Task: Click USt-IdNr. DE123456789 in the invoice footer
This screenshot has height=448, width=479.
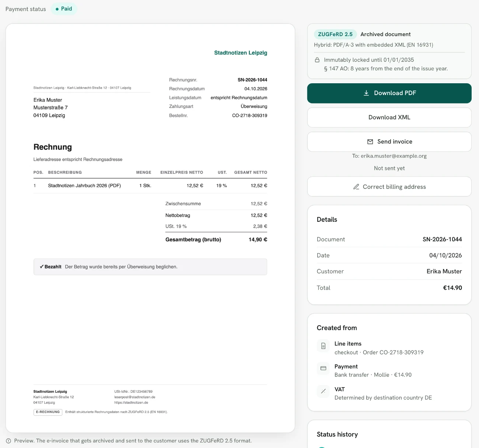Action: (x=133, y=392)
